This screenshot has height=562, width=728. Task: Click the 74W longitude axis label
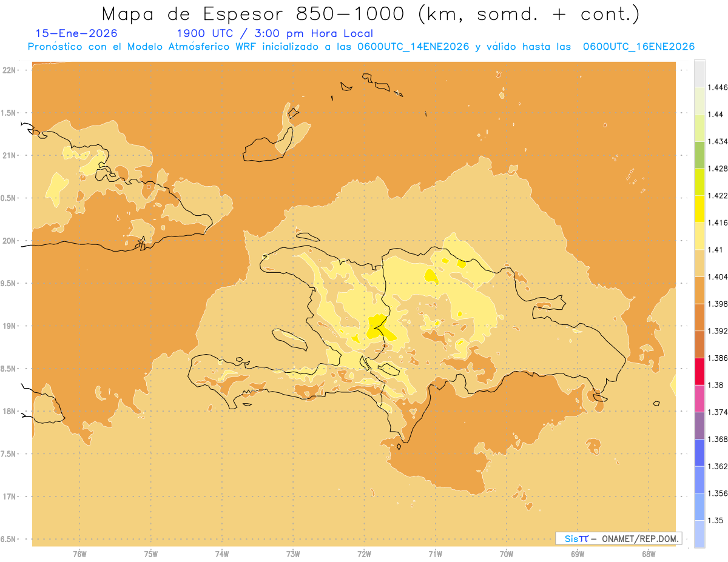(222, 554)
